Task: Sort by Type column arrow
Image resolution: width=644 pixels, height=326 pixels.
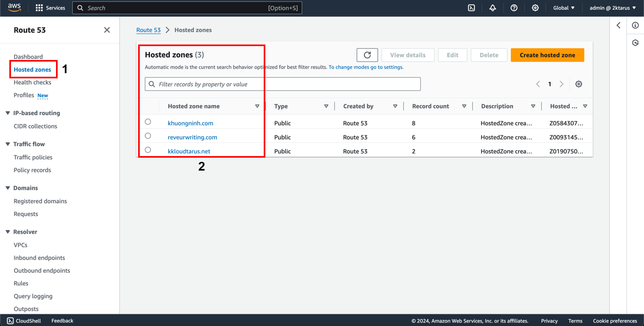Action: pos(326,106)
